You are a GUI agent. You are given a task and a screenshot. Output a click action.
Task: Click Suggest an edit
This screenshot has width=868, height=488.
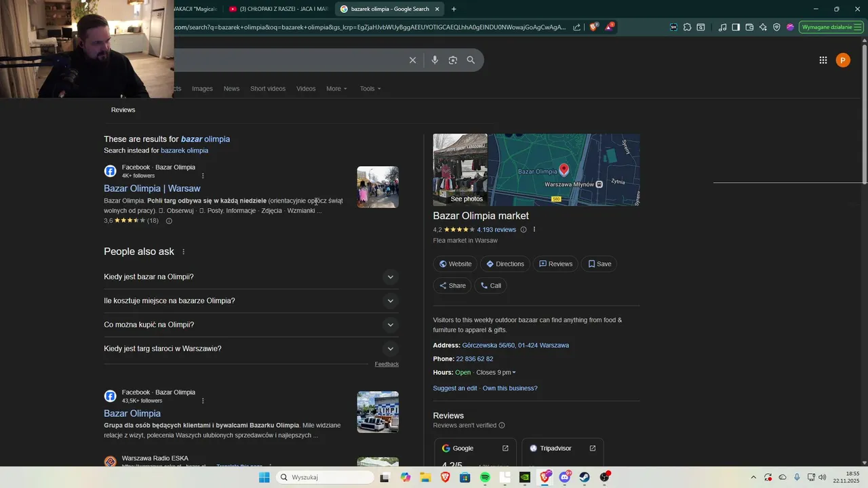455,388
